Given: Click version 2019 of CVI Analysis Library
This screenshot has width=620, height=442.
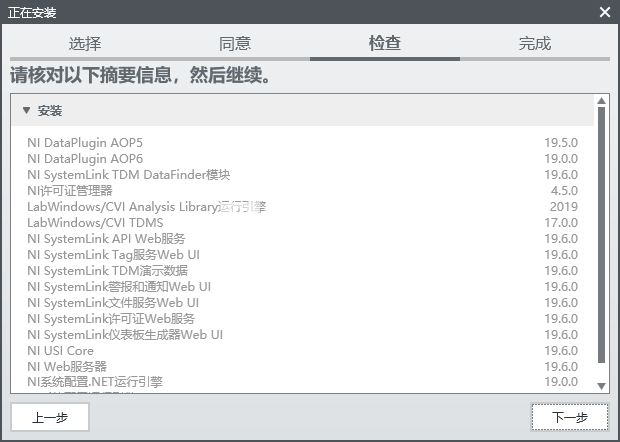Looking at the screenshot, I should [x=564, y=206].
